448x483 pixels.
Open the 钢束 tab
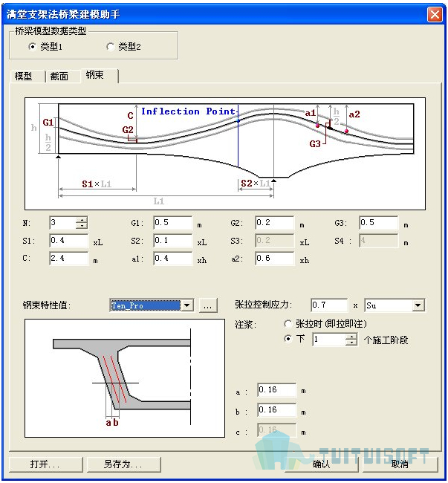click(99, 75)
